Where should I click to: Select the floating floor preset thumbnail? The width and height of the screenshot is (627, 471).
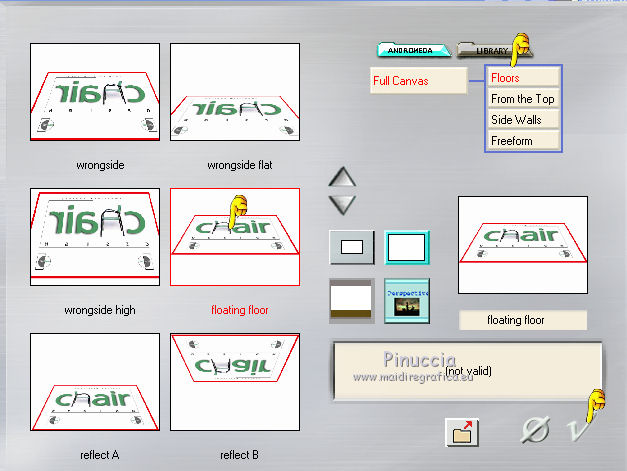pyautogui.click(x=235, y=237)
